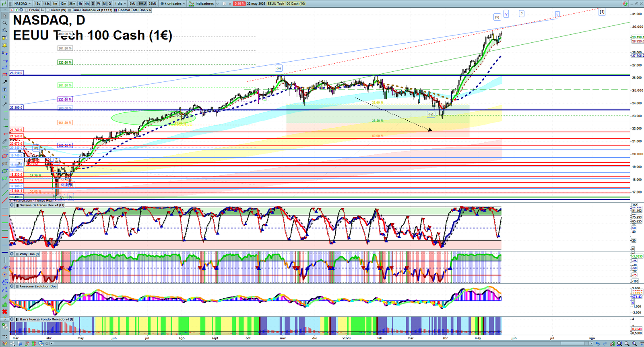Close the Sistema de trenes Doc panel

point(12,205)
